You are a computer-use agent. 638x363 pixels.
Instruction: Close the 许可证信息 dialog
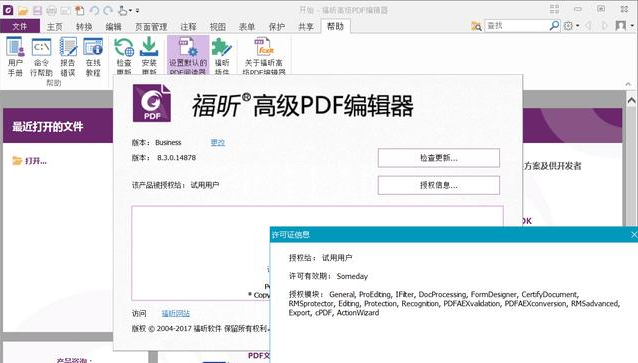click(x=634, y=235)
